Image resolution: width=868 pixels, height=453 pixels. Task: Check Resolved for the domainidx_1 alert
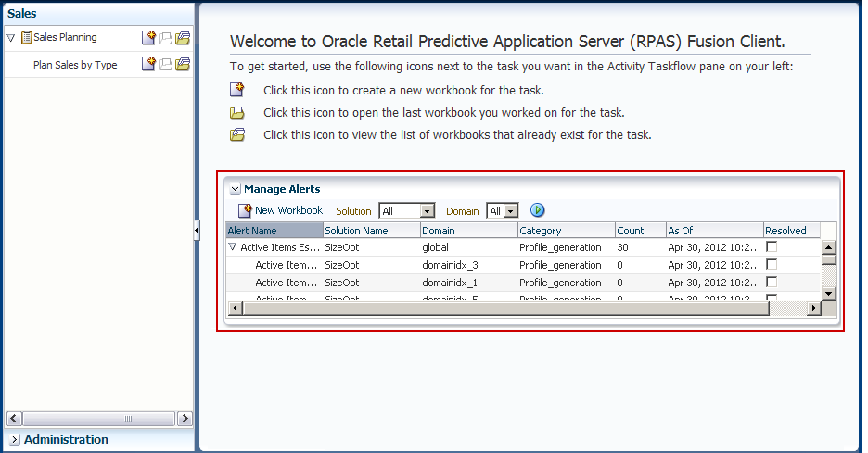(x=772, y=283)
